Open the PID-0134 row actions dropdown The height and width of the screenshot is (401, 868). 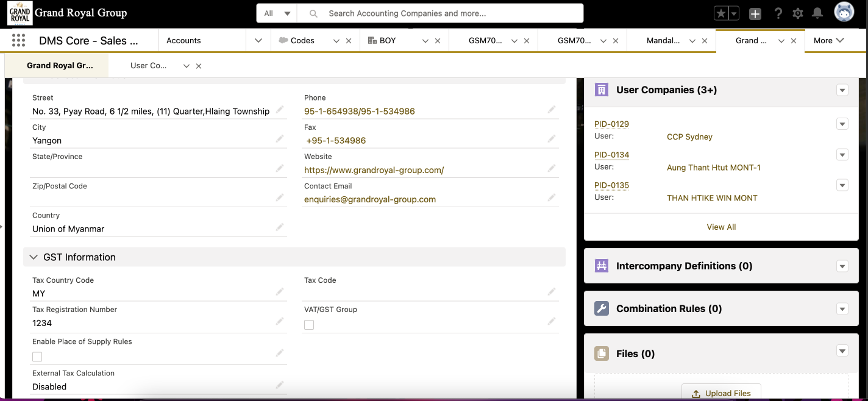[842, 155]
